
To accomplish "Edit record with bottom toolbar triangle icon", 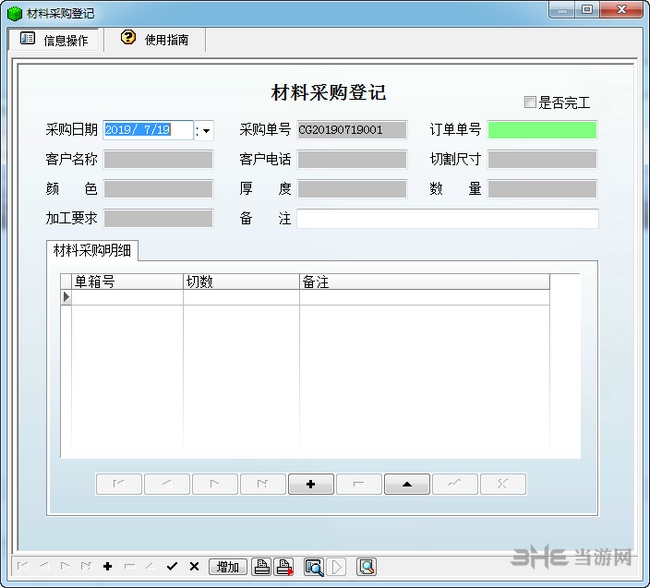I will (150, 566).
